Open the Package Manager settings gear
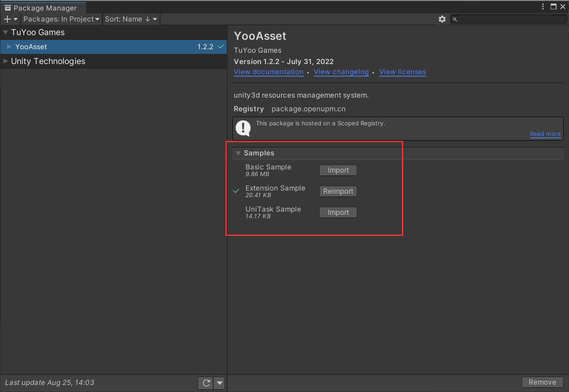Screen dimensions: 569x392 point(442,19)
